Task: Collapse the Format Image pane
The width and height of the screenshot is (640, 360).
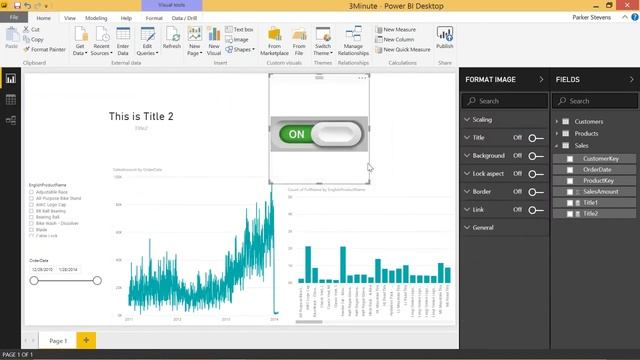Action: point(541,80)
